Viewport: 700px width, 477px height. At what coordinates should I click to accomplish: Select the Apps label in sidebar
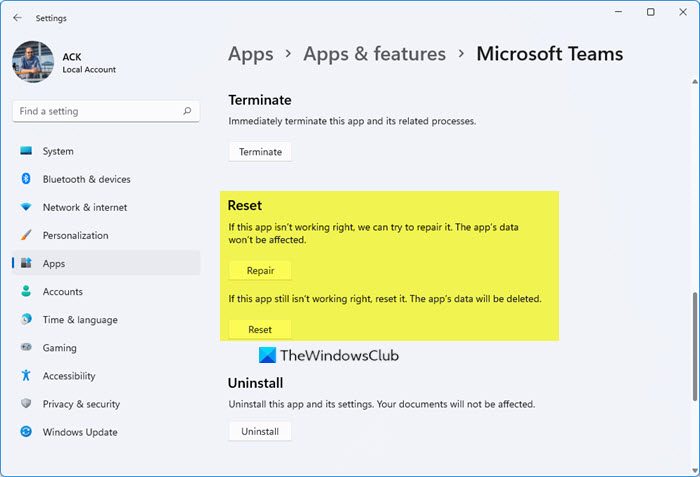point(54,264)
